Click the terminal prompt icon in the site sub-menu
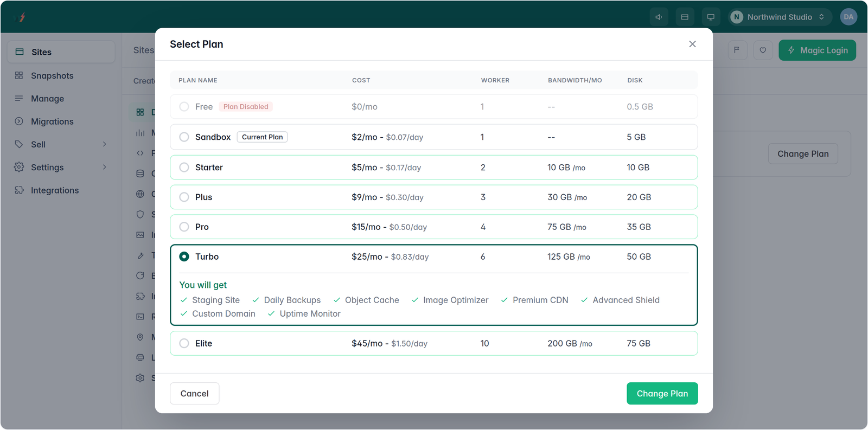This screenshot has width=868, height=430. tap(140, 317)
